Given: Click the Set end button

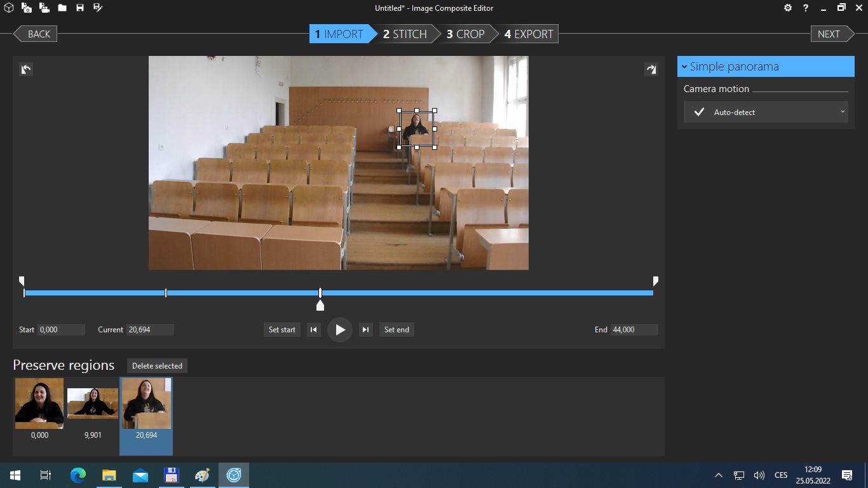Looking at the screenshot, I should (x=397, y=329).
